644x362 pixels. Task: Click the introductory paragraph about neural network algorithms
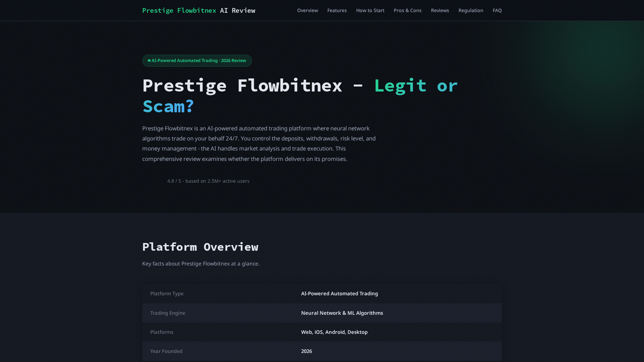click(x=259, y=143)
